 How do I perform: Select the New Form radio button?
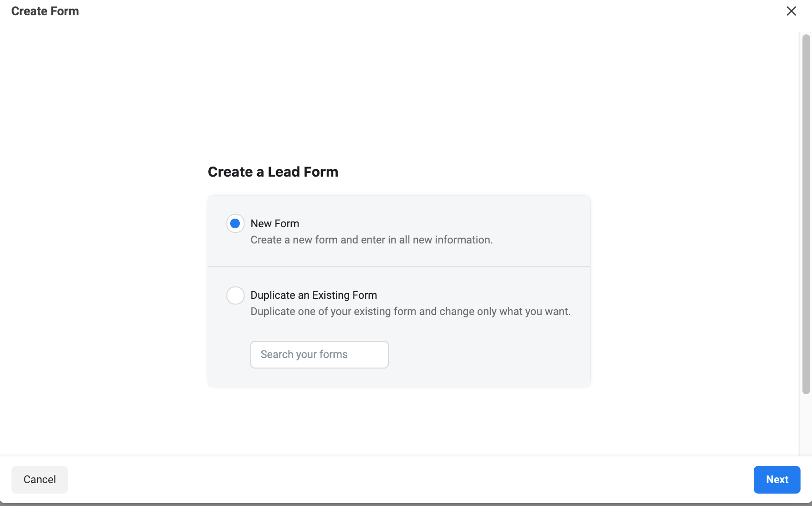(235, 223)
